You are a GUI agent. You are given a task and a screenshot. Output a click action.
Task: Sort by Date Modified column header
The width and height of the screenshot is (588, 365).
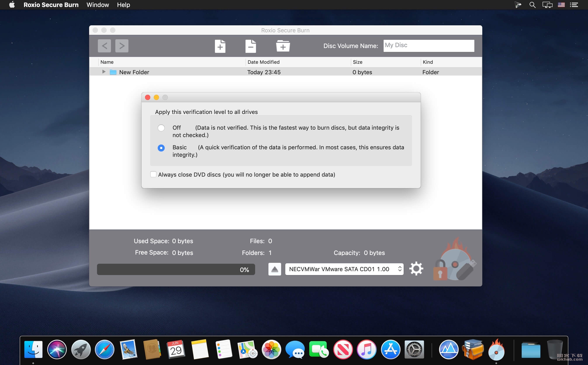click(298, 62)
